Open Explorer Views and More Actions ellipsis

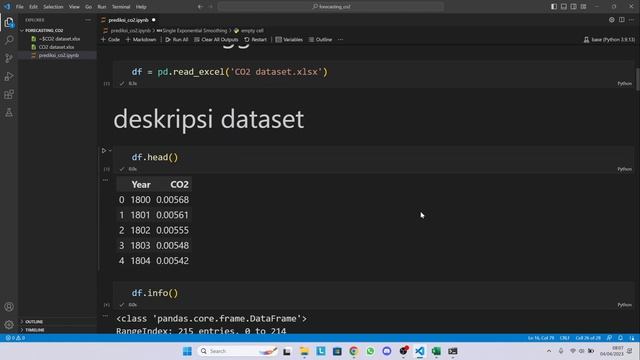pyautogui.click(x=88, y=20)
